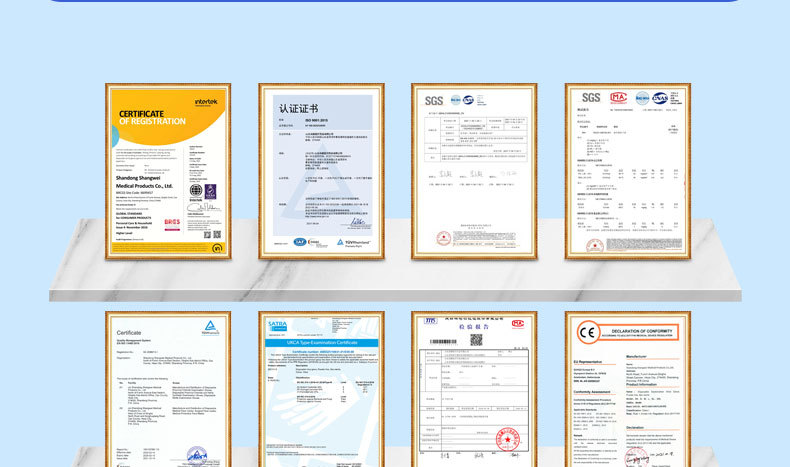Image resolution: width=790 pixels, height=467 pixels.
Task: Click the 'Shandong Shangwei Medical Products Co., Ltd.' text
Action: tap(144, 182)
